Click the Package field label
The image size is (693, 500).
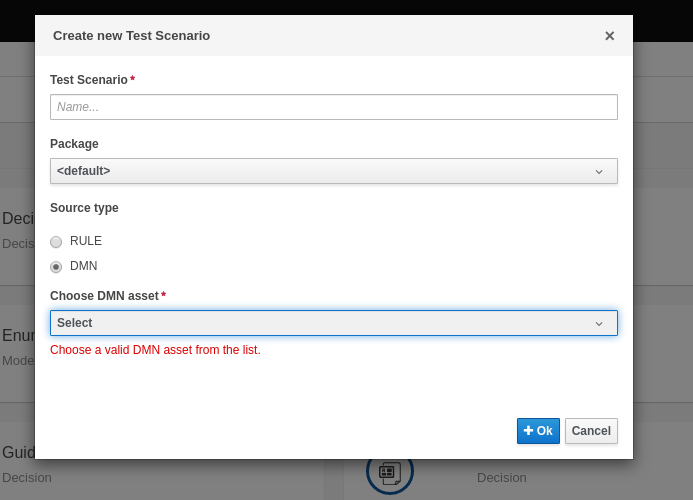[x=74, y=144]
